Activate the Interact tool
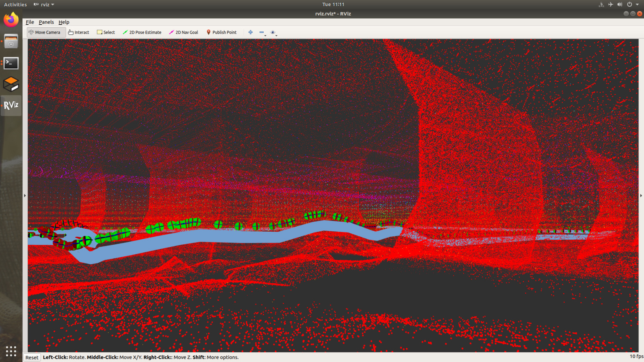 (x=78, y=32)
